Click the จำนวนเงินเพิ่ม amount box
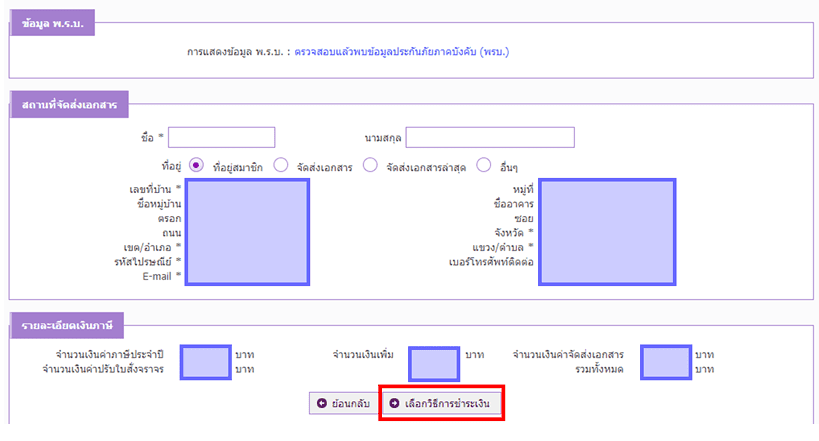Image resolution: width=819 pixels, height=441 pixels. (x=434, y=362)
